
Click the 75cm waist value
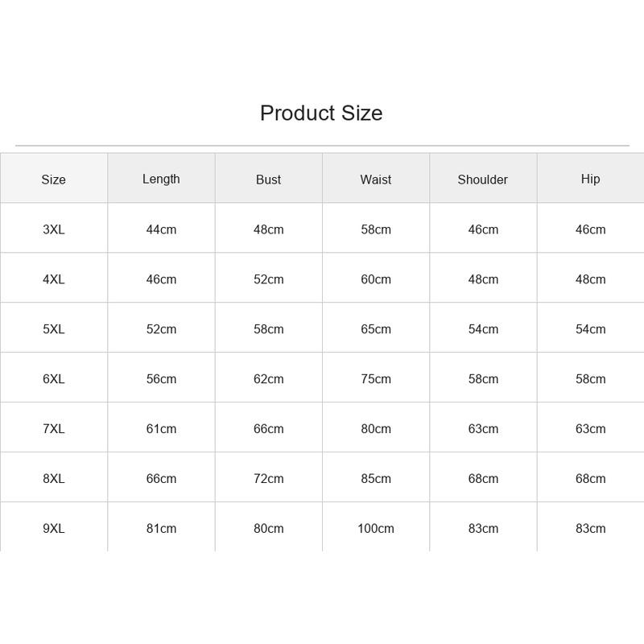(x=376, y=378)
